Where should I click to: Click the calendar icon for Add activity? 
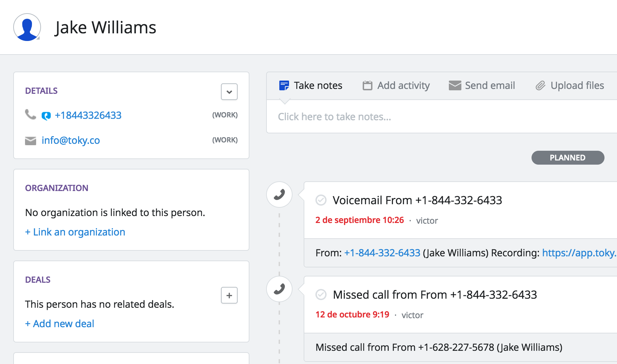tap(367, 85)
